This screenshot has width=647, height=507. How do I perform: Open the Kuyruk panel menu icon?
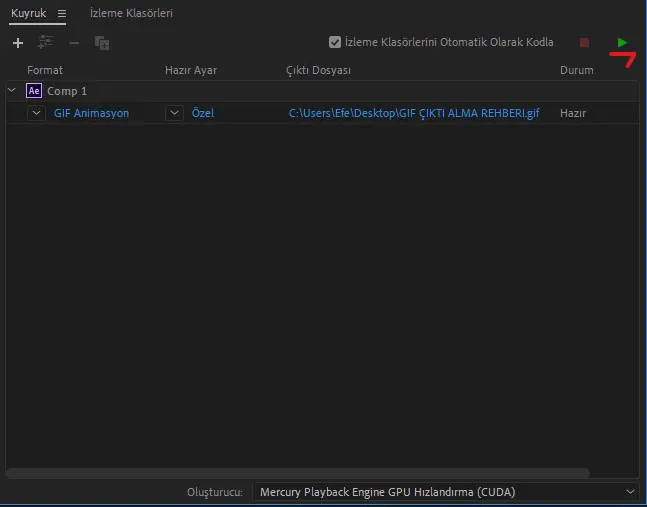click(62, 14)
